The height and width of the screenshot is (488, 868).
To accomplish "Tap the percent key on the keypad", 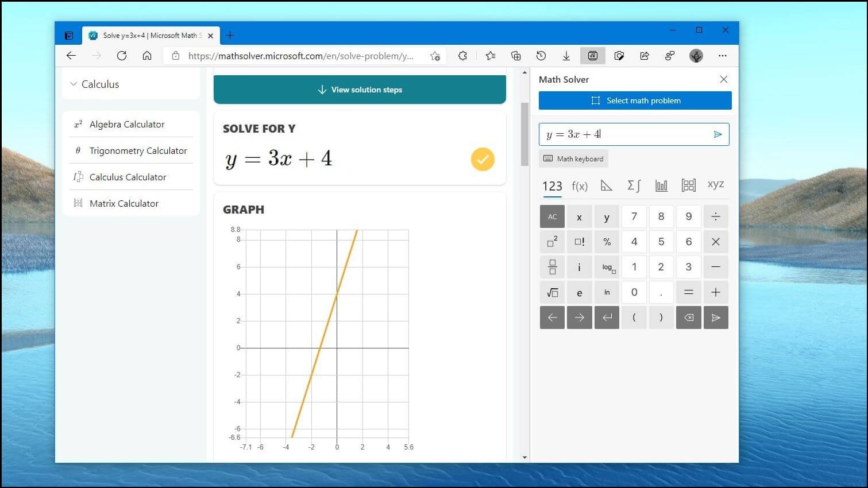I will tap(607, 242).
